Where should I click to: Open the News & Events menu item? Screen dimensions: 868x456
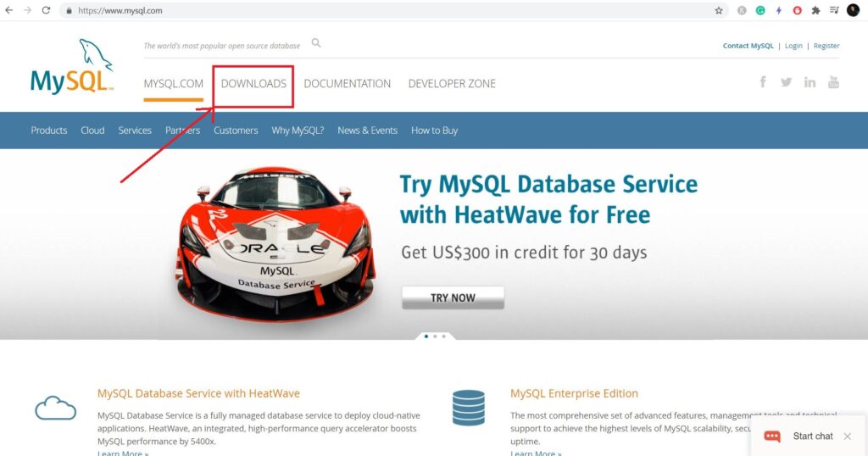368,130
